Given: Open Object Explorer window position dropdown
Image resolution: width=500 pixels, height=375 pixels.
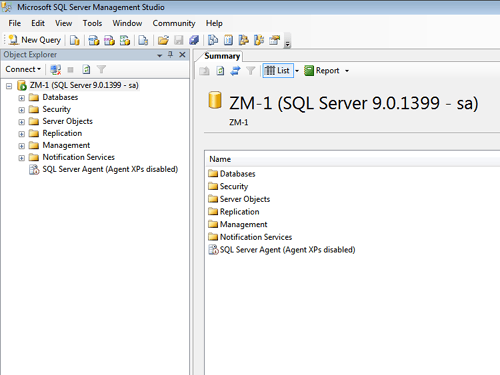Looking at the screenshot, I should (160, 55).
